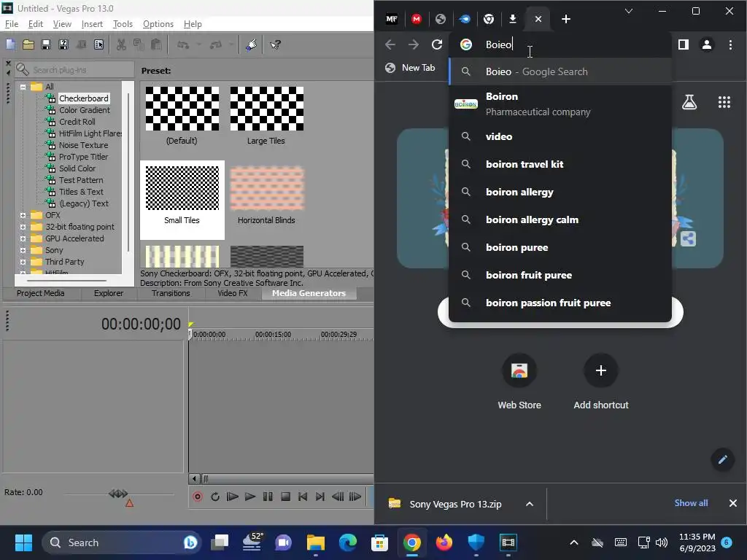
Task: Open a project with the folder icon
Action: click(28, 44)
